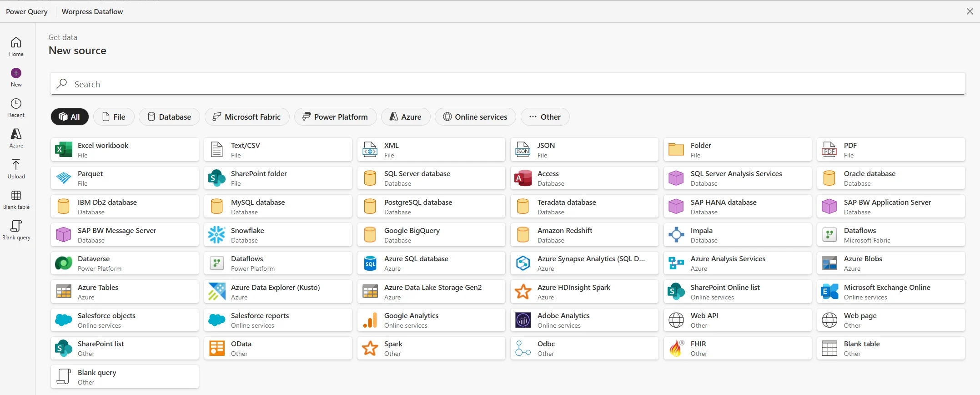
Task: Click the Salesforce objects cloud icon
Action: tap(64, 320)
